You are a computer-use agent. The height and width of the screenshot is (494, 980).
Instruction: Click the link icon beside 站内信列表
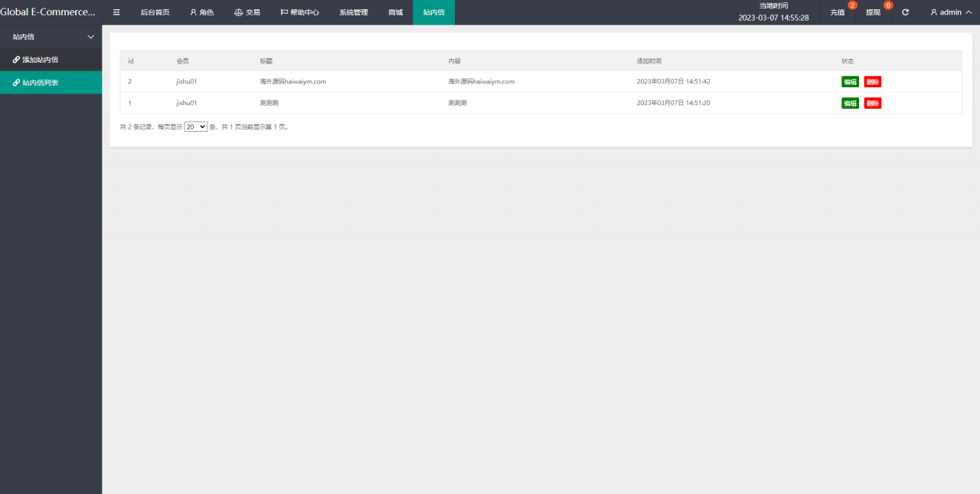pos(16,83)
